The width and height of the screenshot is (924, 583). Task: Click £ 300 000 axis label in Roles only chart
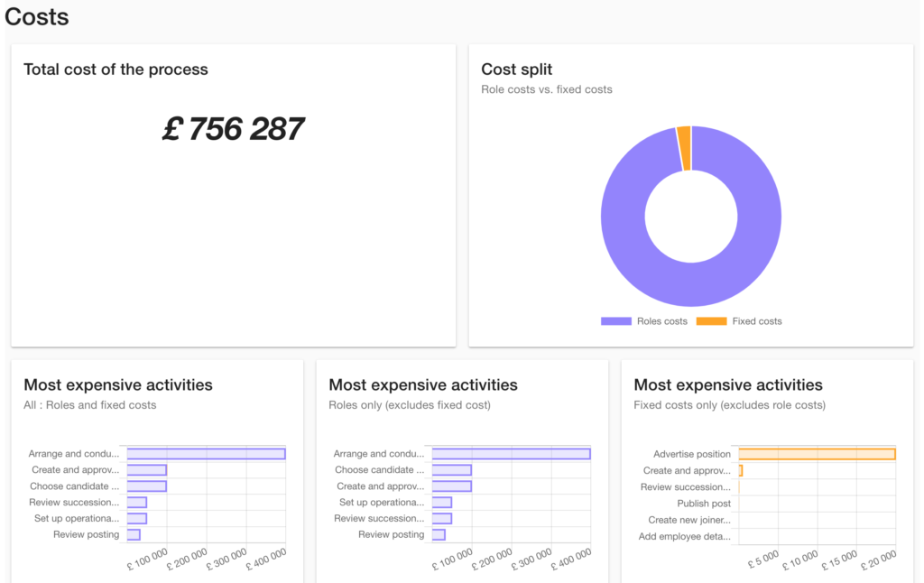[x=531, y=559]
